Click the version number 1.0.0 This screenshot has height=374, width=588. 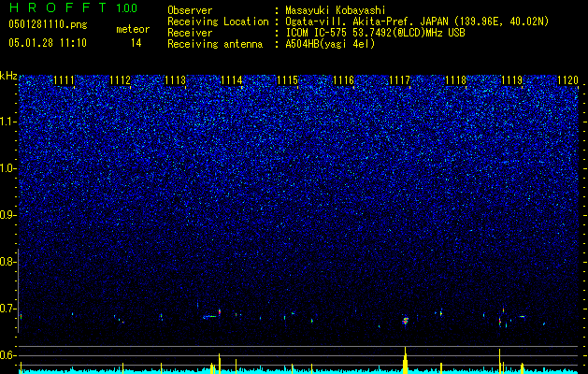pos(127,7)
